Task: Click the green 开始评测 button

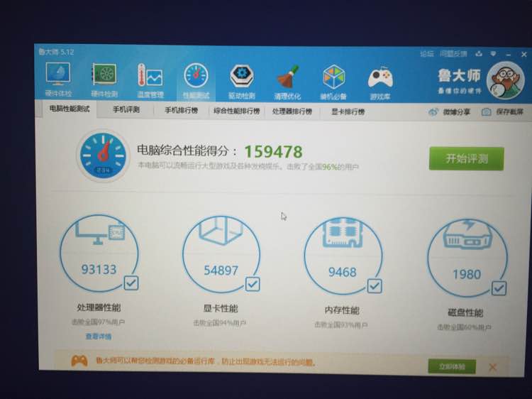Action: click(467, 158)
